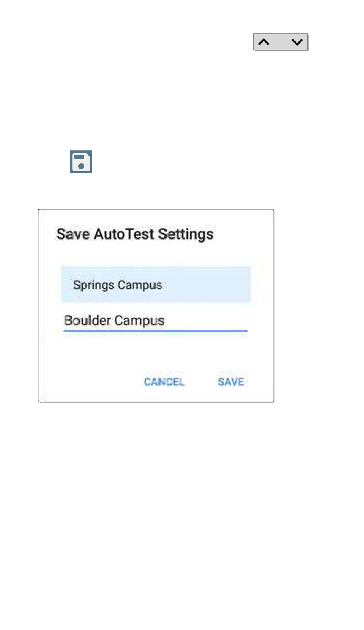Viewport: 364px width, 630px height.
Task: Choose existing Springs Campus settings name
Action: coord(118,285)
